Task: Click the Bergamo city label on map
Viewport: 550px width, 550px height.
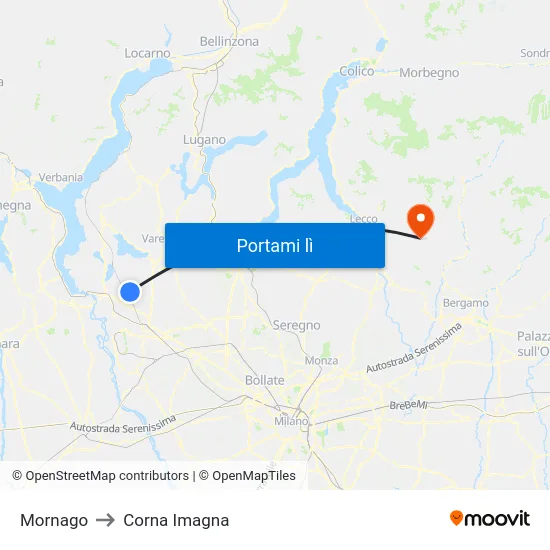Action: pos(465,303)
